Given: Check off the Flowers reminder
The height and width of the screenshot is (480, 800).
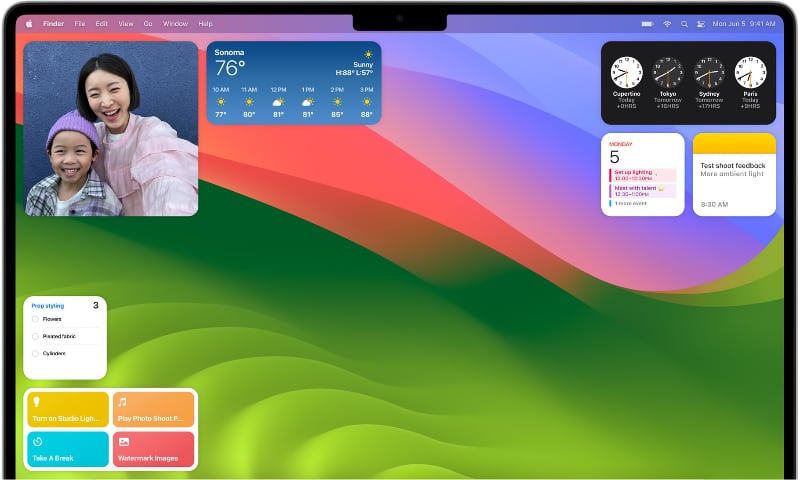Looking at the screenshot, I should (35, 319).
